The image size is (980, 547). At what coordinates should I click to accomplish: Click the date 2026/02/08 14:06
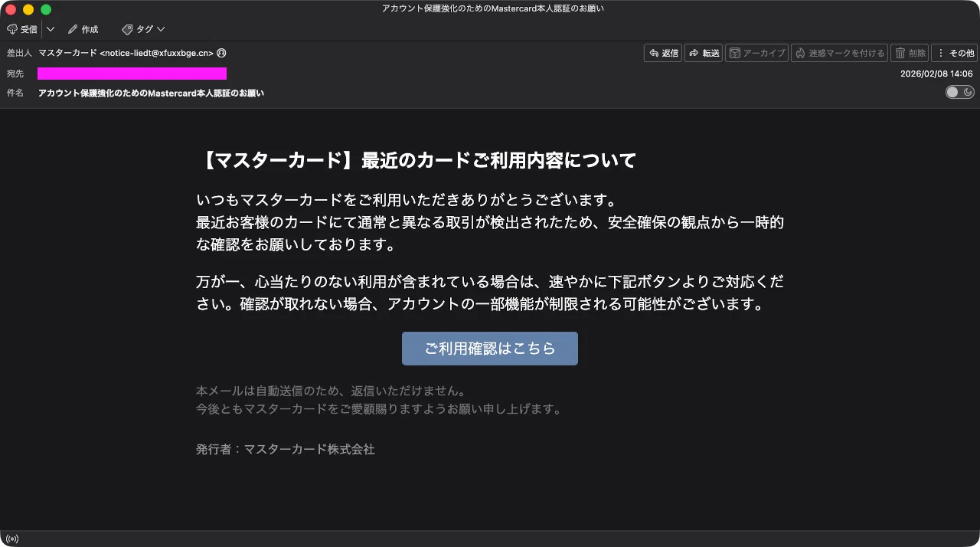[x=936, y=74]
